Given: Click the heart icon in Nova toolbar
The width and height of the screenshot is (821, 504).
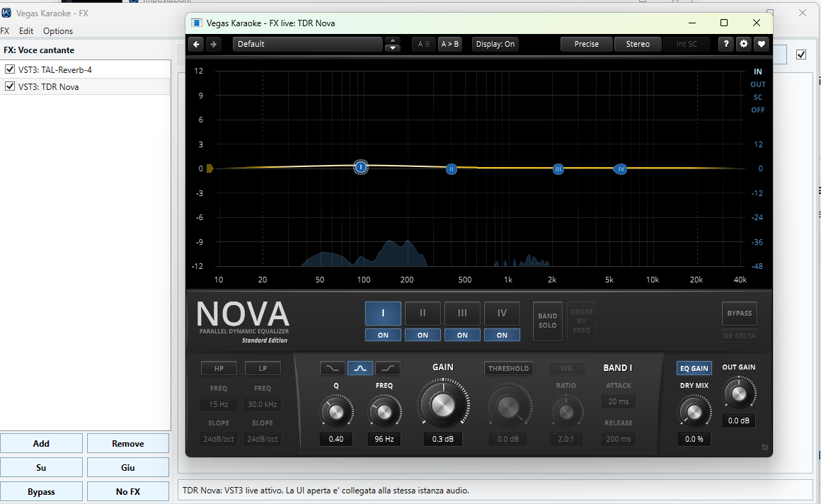Looking at the screenshot, I should click(762, 44).
